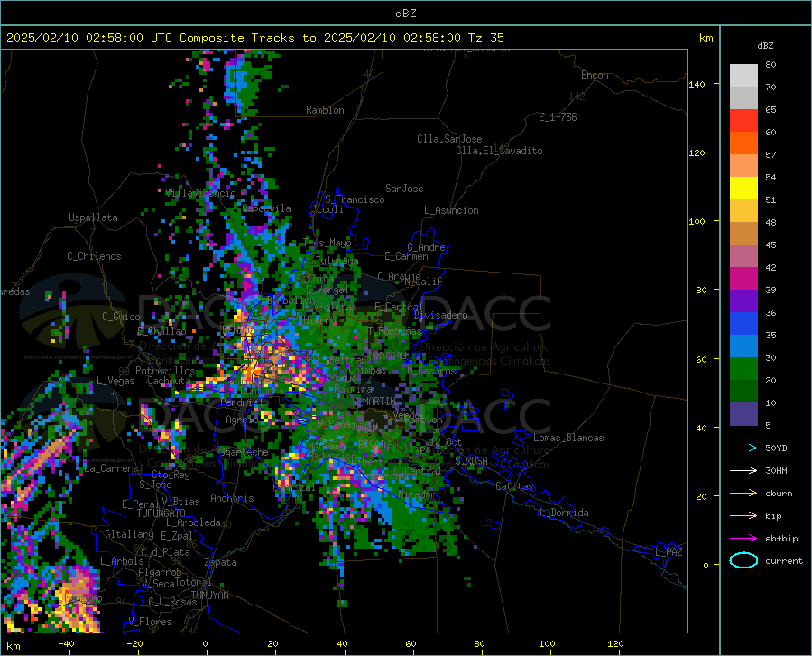Click the white 30HM arrow legend icon
The width and height of the screenshot is (812, 656).
point(743,471)
